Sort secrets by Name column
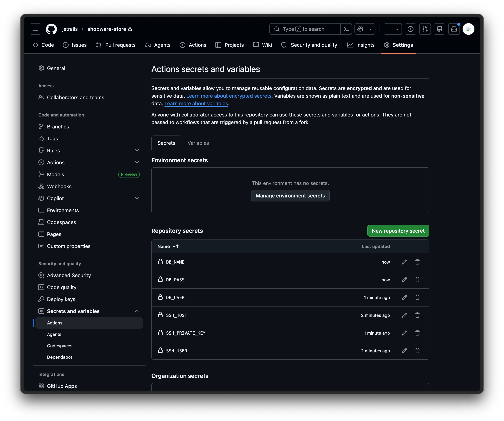The width and height of the screenshot is (504, 421). click(x=168, y=246)
